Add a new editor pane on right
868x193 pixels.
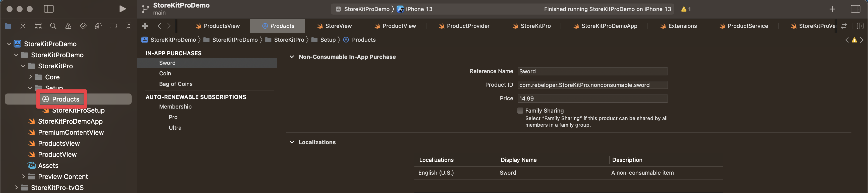tap(860, 26)
